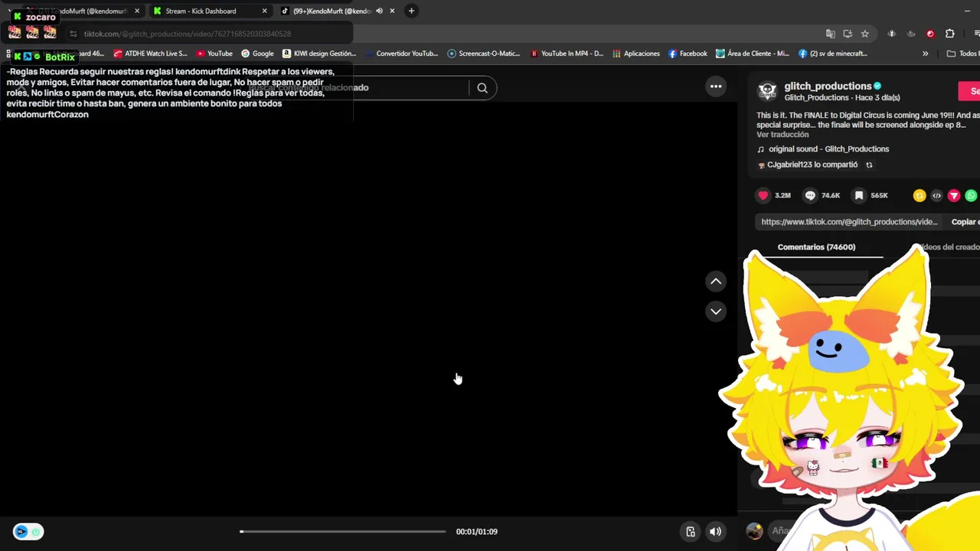Open the Comentarios (74600) tab
980x551 pixels.
(x=816, y=247)
